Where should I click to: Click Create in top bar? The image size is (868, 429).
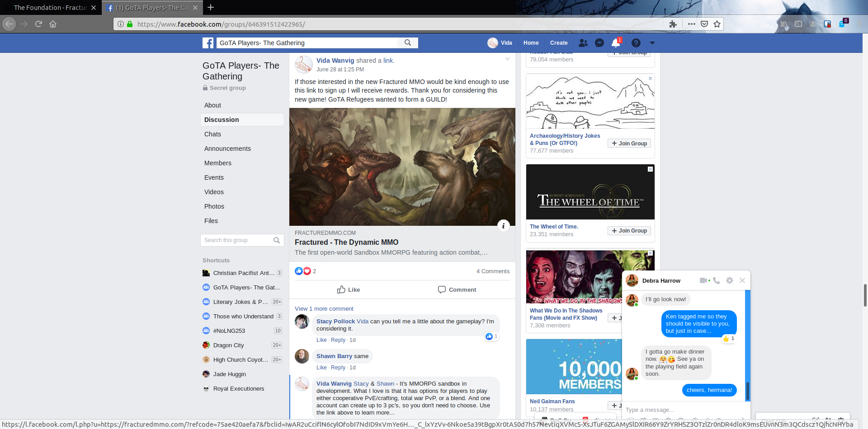click(x=559, y=43)
